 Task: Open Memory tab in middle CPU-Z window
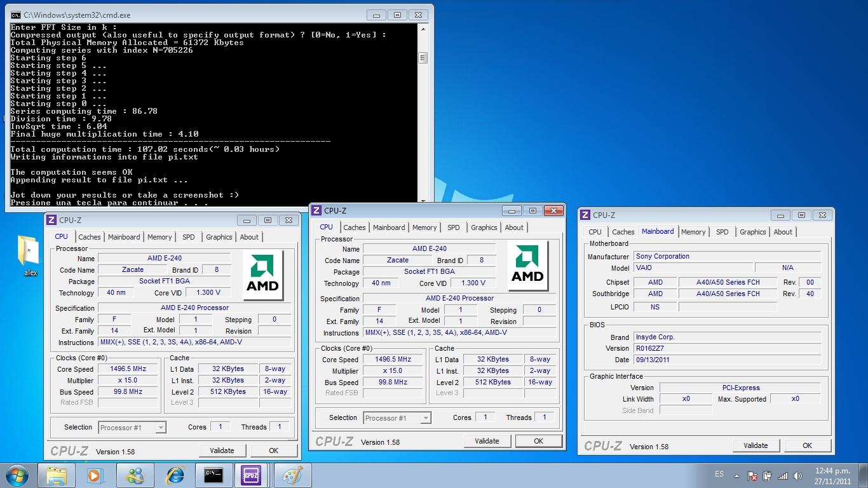(424, 227)
